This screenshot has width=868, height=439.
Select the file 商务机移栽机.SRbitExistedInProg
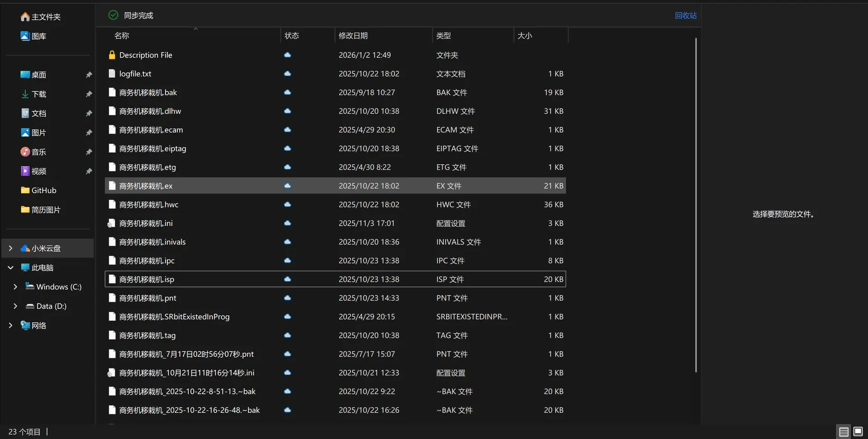(335, 316)
